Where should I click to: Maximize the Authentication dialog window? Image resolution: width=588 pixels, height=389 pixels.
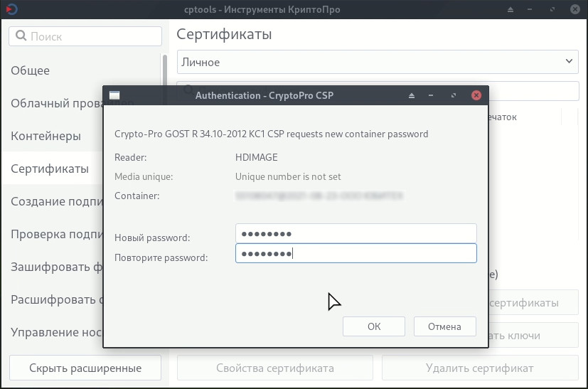point(454,96)
